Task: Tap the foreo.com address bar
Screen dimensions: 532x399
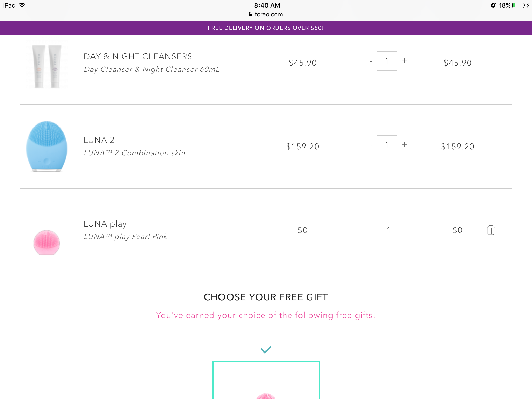Action: pyautogui.click(x=269, y=14)
